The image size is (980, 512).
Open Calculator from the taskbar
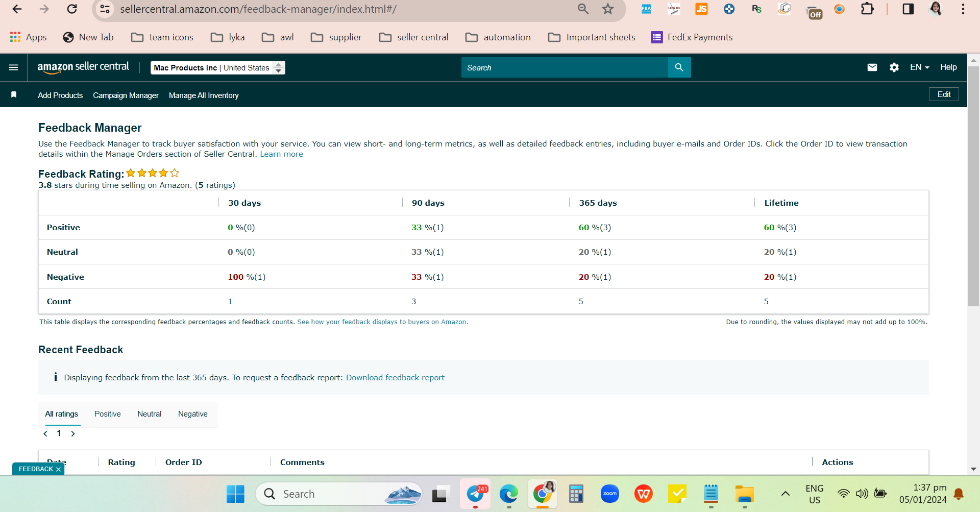click(576, 494)
